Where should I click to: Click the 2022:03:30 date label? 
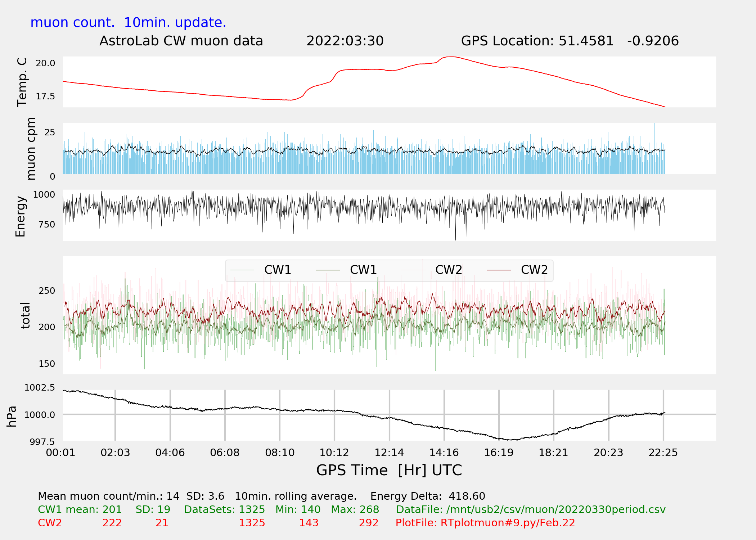pos(345,41)
